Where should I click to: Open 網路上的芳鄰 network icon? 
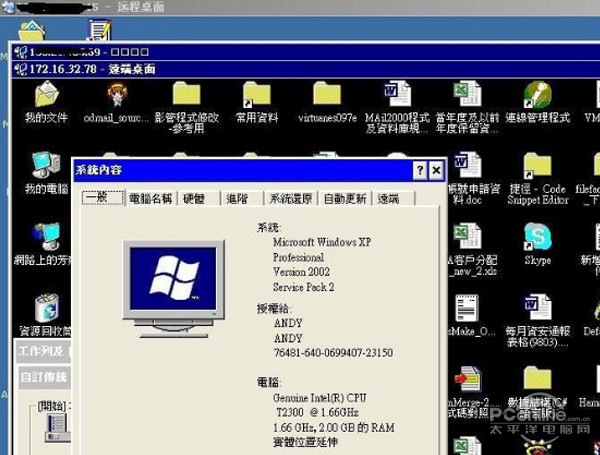coord(46,237)
